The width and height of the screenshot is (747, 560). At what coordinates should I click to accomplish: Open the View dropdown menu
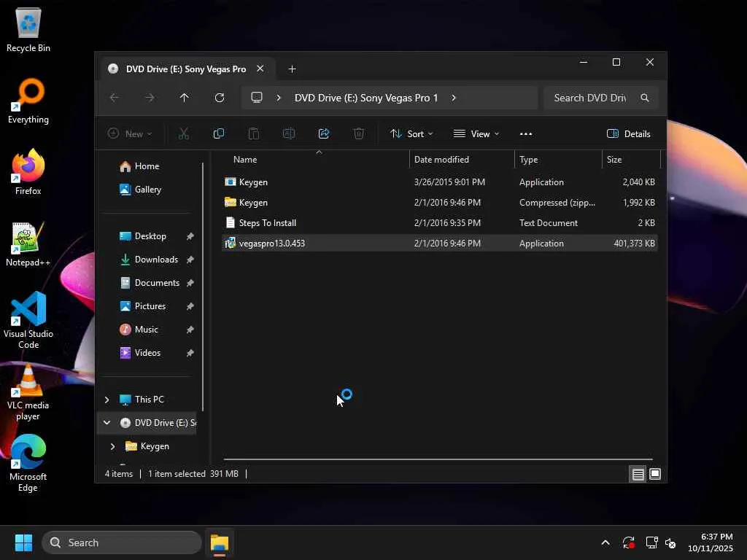[476, 134]
